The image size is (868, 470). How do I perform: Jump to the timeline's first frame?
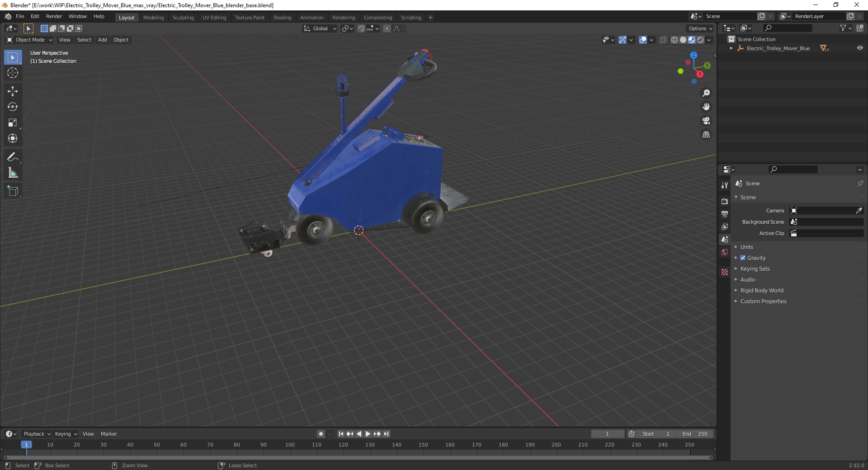341,434
